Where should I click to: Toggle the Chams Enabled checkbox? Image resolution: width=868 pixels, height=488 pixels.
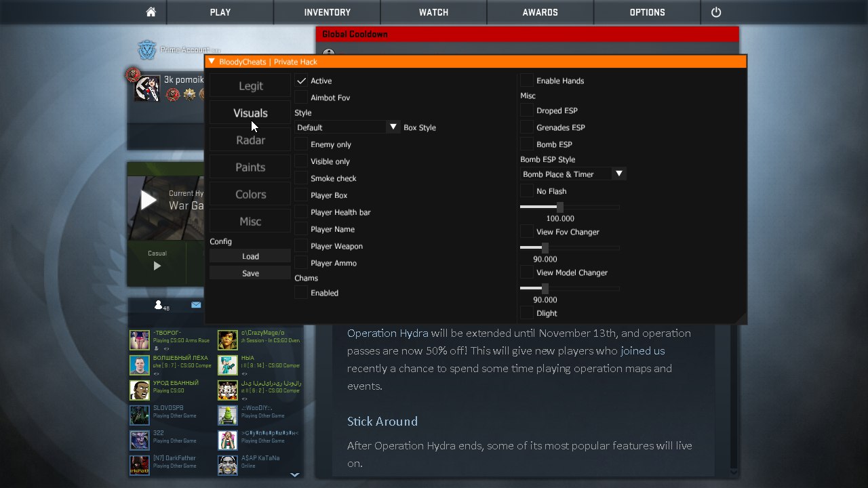[x=301, y=293]
